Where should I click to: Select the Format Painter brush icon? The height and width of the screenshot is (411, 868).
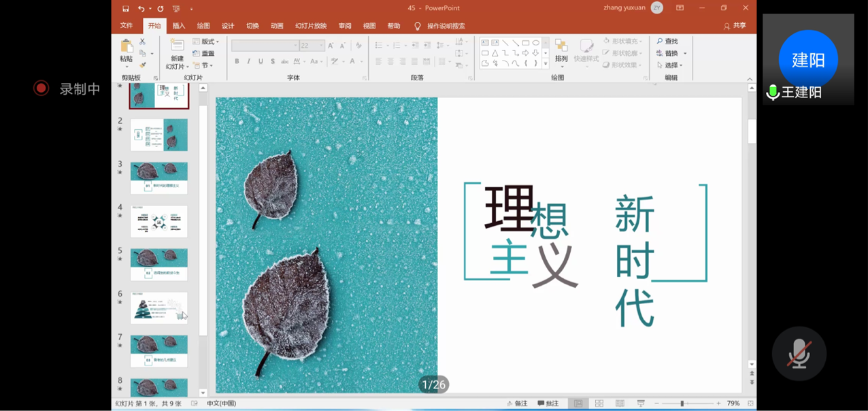142,65
